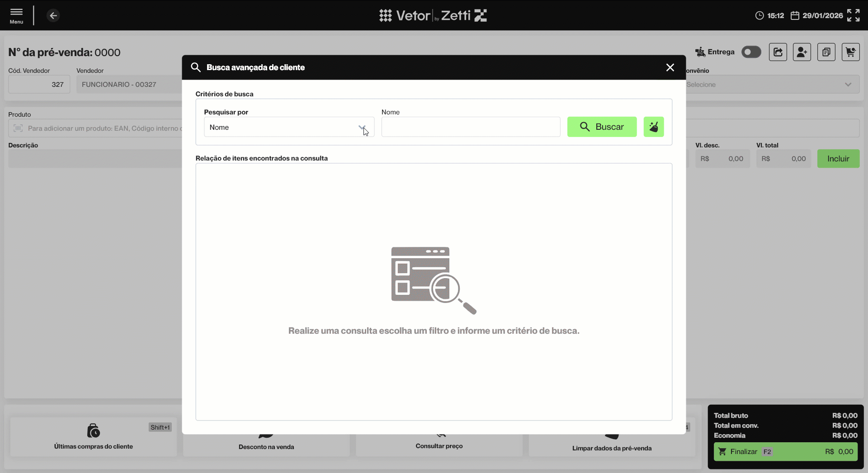The width and height of the screenshot is (868, 473).
Task: Click the Últimas compras do cliente bag icon
Action: pos(93,430)
